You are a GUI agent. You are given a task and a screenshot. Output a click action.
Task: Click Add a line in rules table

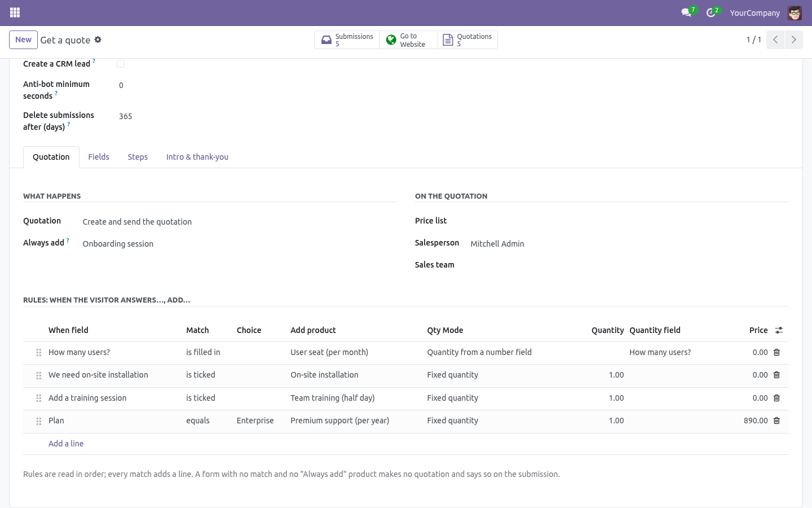[66, 444]
